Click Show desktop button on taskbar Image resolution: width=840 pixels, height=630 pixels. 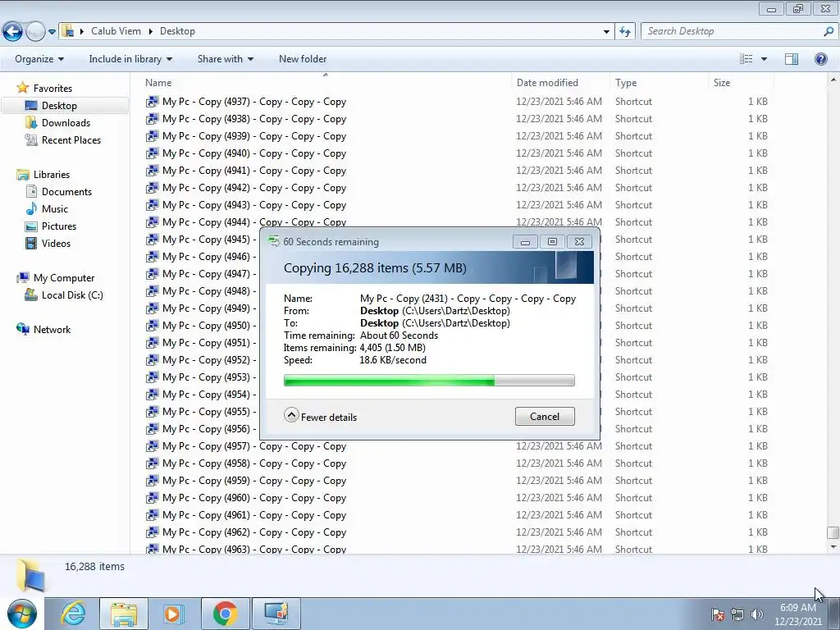[x=834, y=614]
